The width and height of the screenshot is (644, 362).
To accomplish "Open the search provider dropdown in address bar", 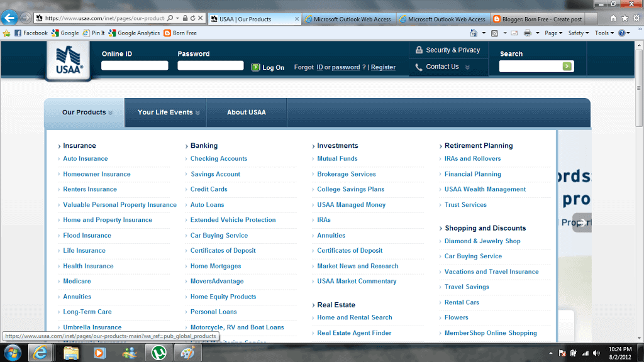I will [x=176, y=18].
